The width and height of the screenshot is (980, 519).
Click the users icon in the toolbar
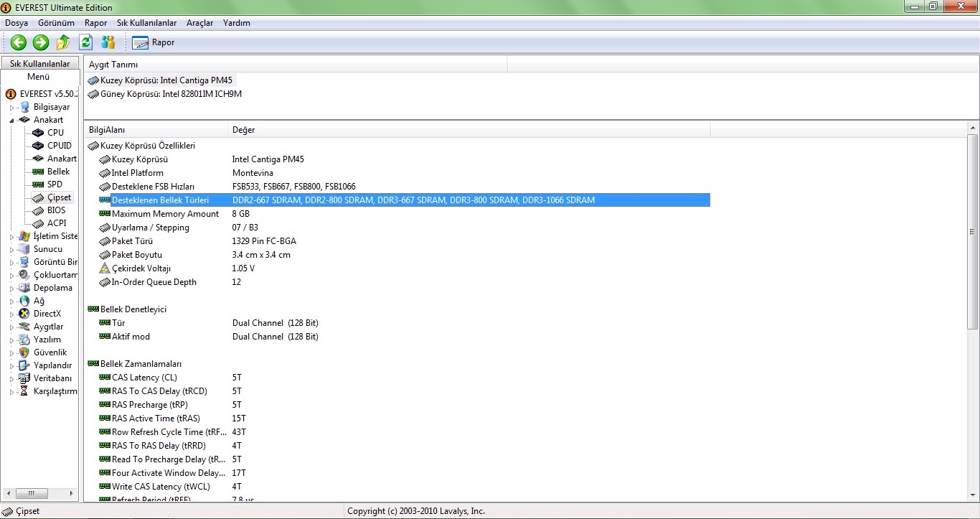pyautogui.click(x=108, y=42)
